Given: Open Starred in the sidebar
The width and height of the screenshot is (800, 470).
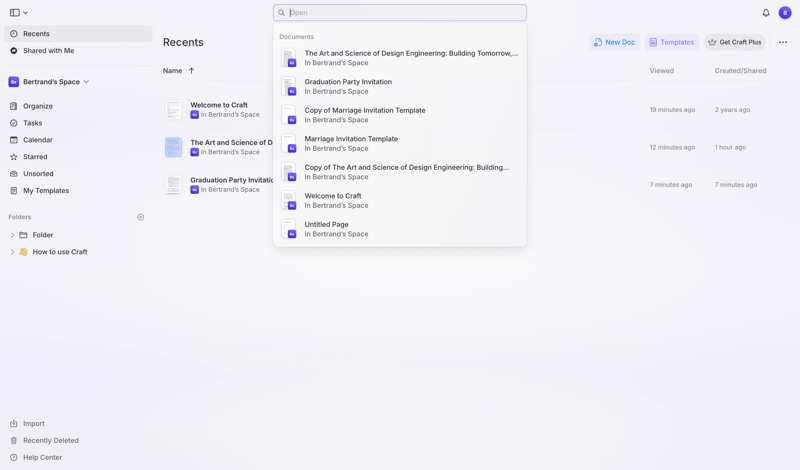Looking at the screenshot, I should [35, 157].
